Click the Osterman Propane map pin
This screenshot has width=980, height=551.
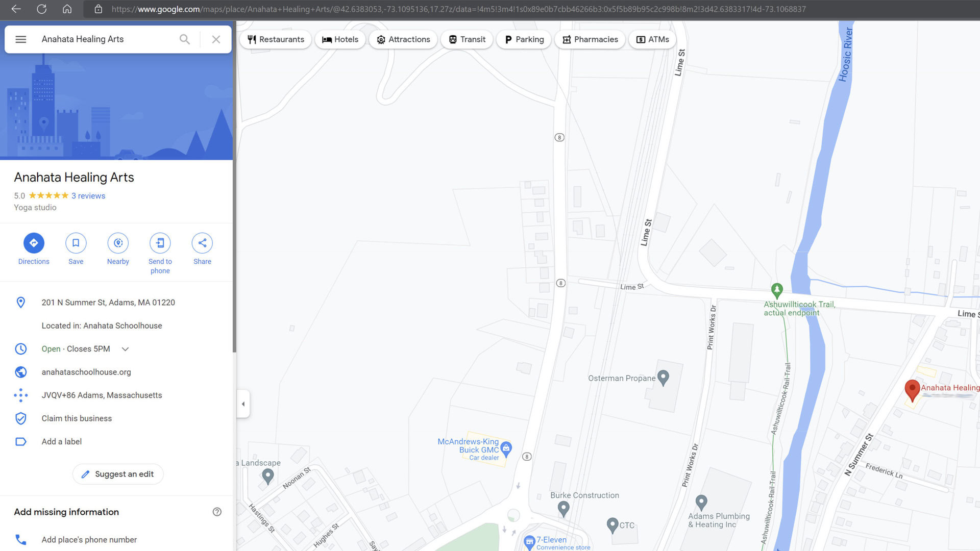pyautogui.click(x=663, y=377)
